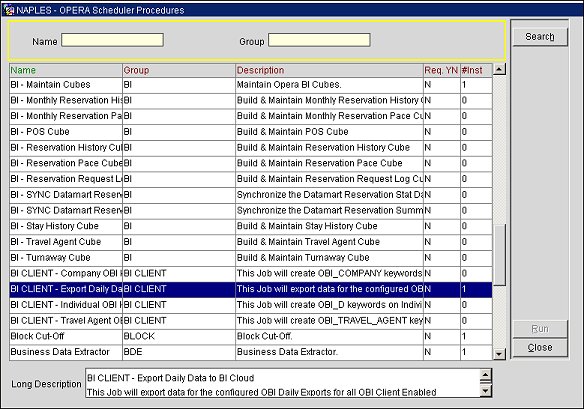Sort by the Group column header
The width and height of the screenshot is (584, 409).
[179, 70]
